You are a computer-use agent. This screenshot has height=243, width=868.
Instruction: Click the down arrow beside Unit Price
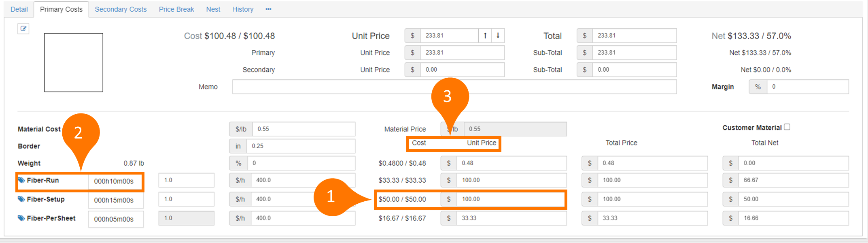(x=498, y=36)
